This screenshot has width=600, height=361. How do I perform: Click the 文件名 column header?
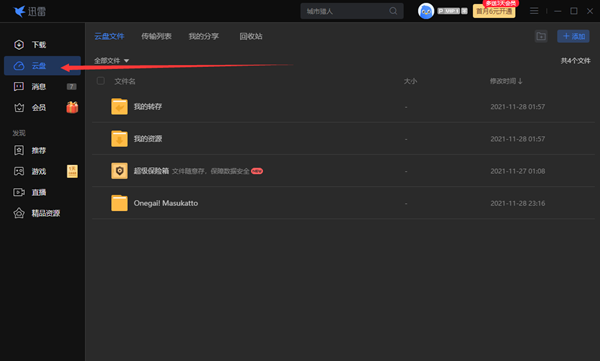(125, 81)
